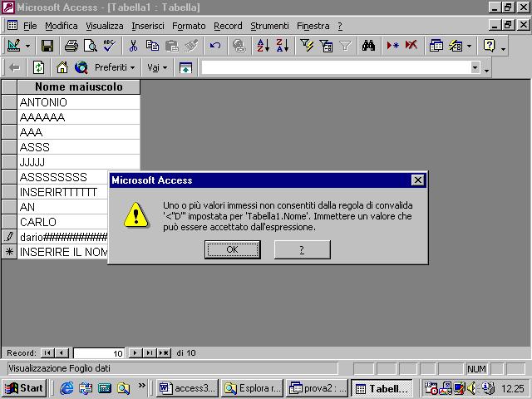This screenshot has height=399, width=532.
Task: Click the Insert Hyperlink globe icon
Action: [239, 46]
